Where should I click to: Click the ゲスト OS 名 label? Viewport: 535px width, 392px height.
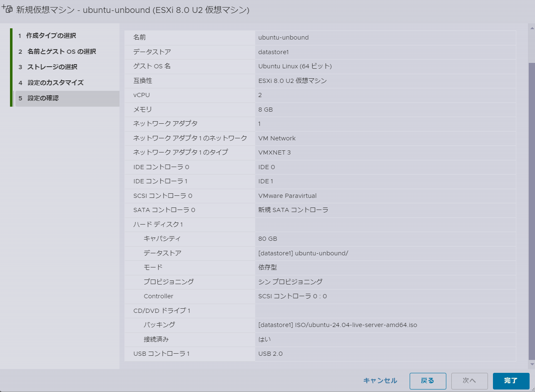point(152,66)
